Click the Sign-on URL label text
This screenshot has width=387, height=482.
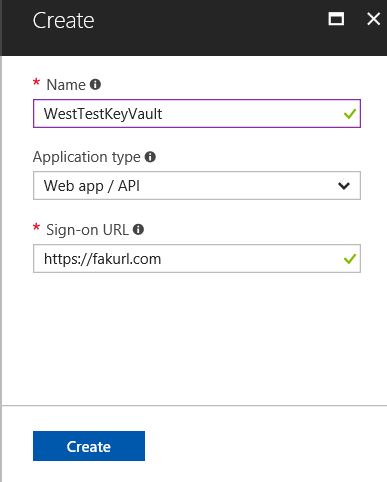87,230
